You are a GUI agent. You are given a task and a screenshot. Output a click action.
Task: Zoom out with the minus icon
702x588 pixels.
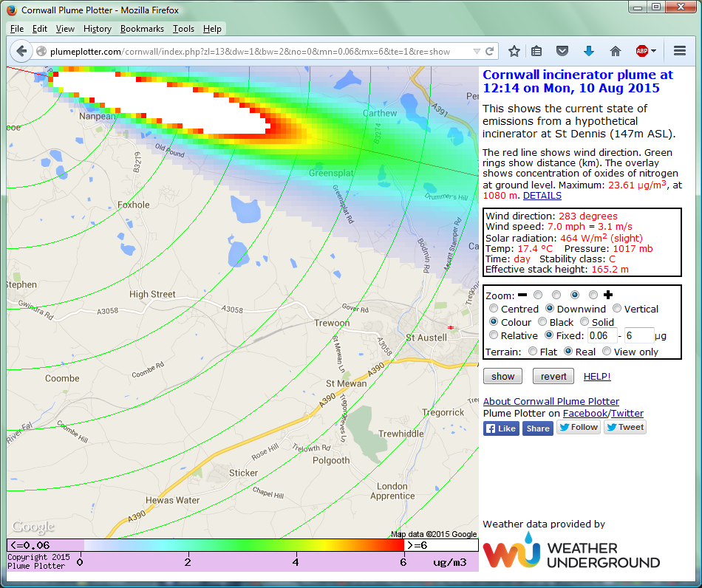pos(522,295)
